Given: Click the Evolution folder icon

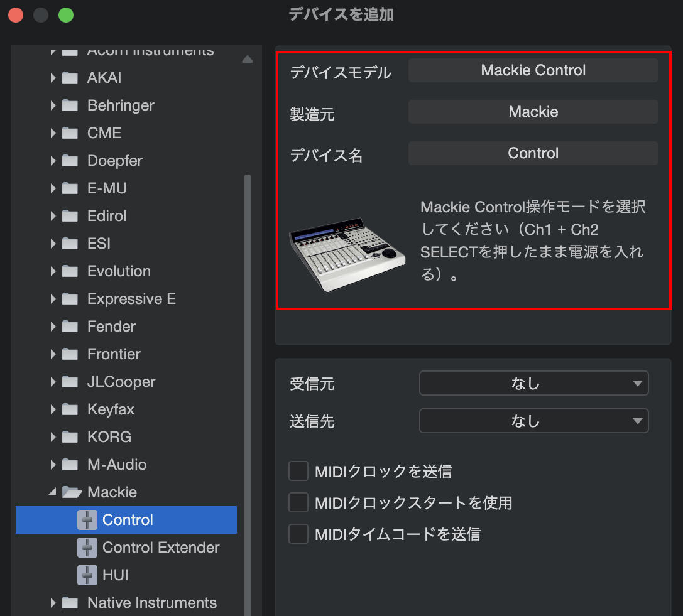Looking at the screenshot, I should point(70,271).
